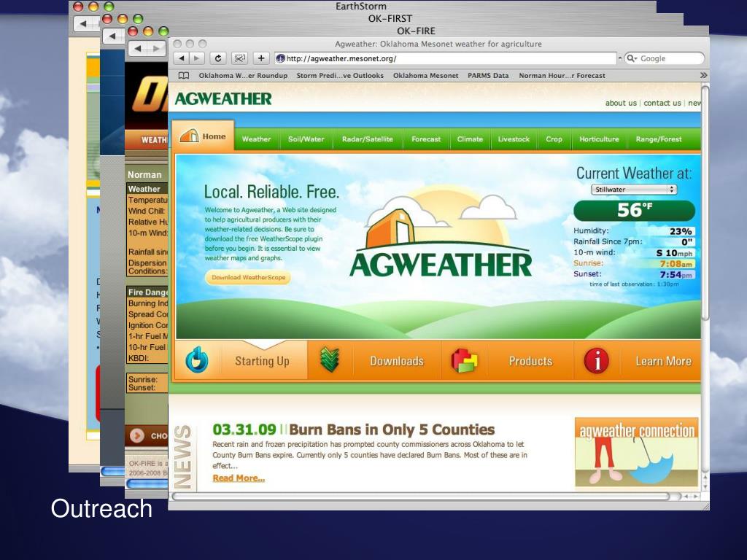Click the Sunset time 7:54pm
This screenshot has height=560, width=747.
676,275
